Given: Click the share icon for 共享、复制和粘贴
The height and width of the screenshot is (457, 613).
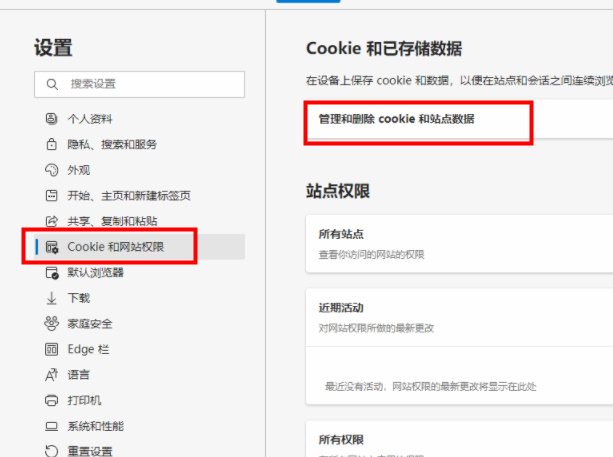Looking at the screenshot, I should (x=51, y=221).
